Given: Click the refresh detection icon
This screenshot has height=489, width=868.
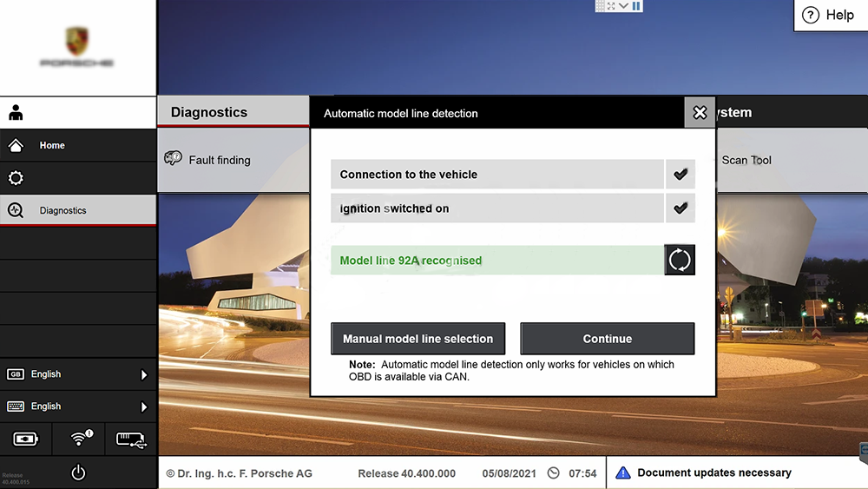Looking at the screenshot, I should (x=680, y=260).
